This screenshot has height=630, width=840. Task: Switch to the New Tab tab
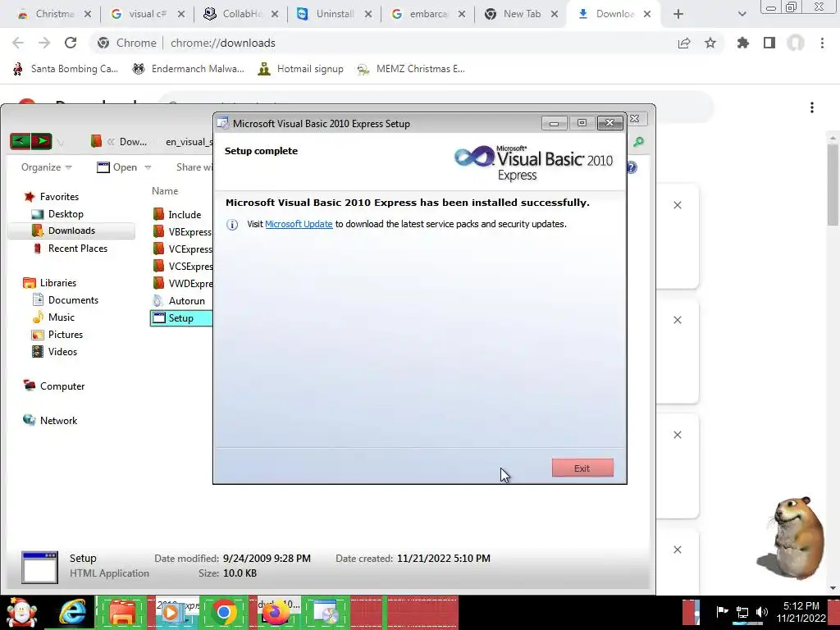[x=521, y=14]
